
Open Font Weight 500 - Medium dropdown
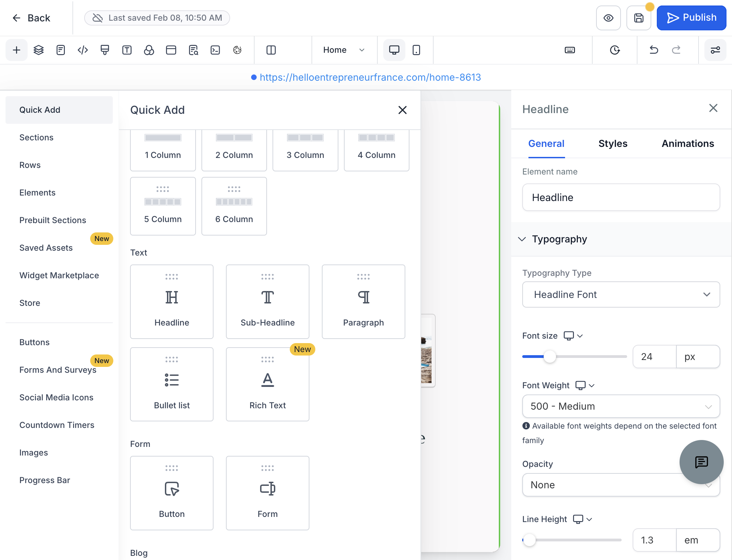coord(621,406)
